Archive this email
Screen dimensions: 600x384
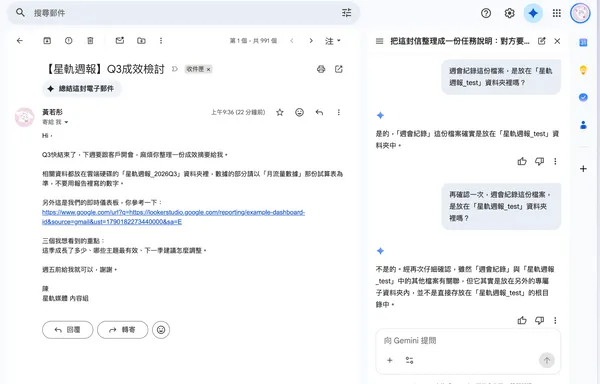coord(47,40)
